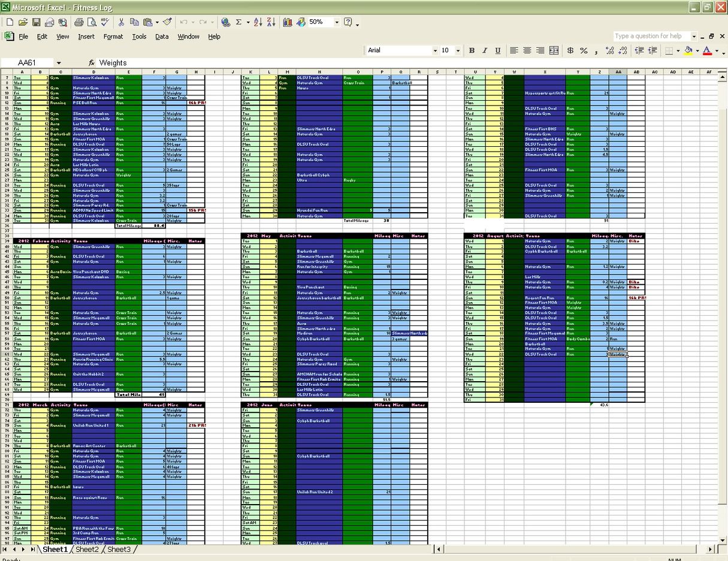
Task: Click in the 'Type a question for help' box
Action: 652,36
